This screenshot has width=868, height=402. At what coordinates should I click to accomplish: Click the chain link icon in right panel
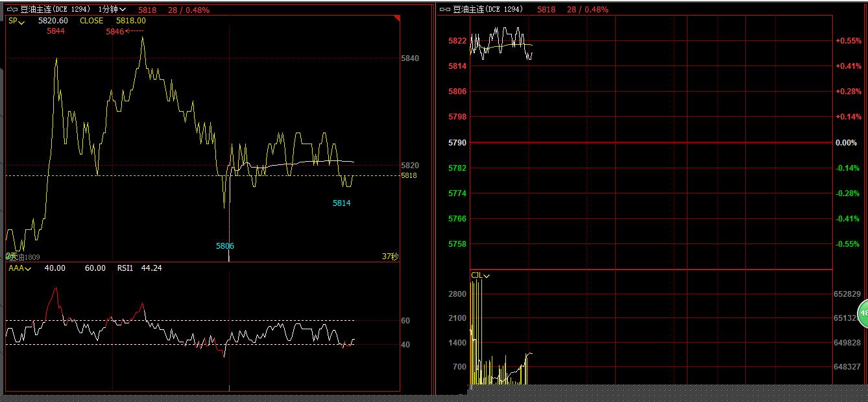445,10
